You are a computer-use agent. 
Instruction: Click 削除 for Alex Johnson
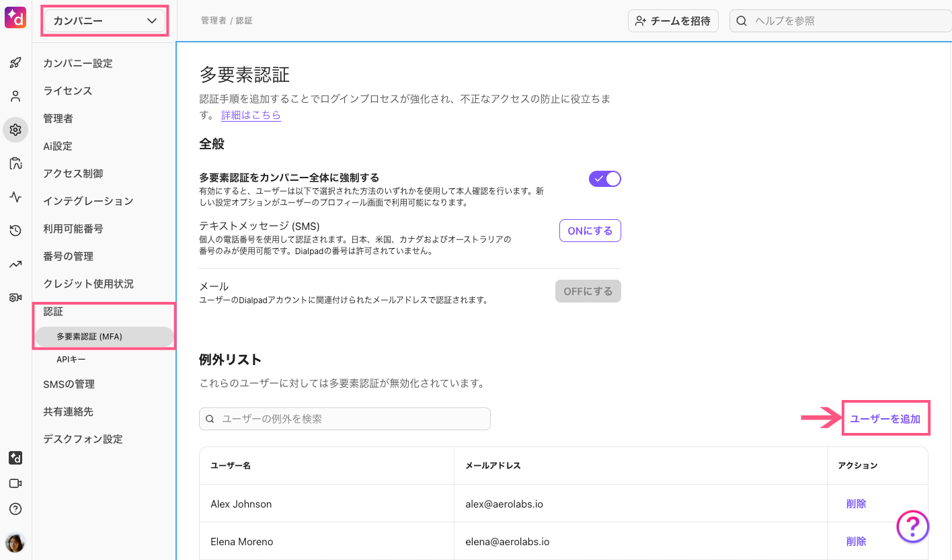click(x=856, y=504)
